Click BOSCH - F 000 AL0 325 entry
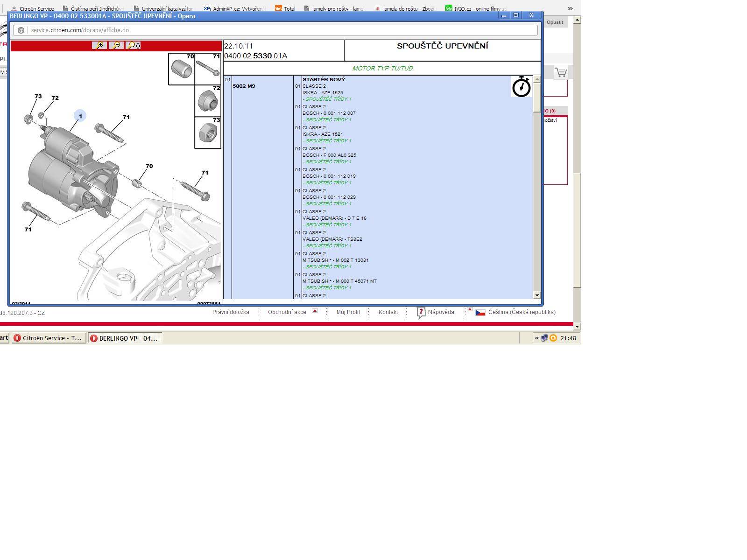Image resolution: width=747 pixels, height=560 pixels. [329, 155]
